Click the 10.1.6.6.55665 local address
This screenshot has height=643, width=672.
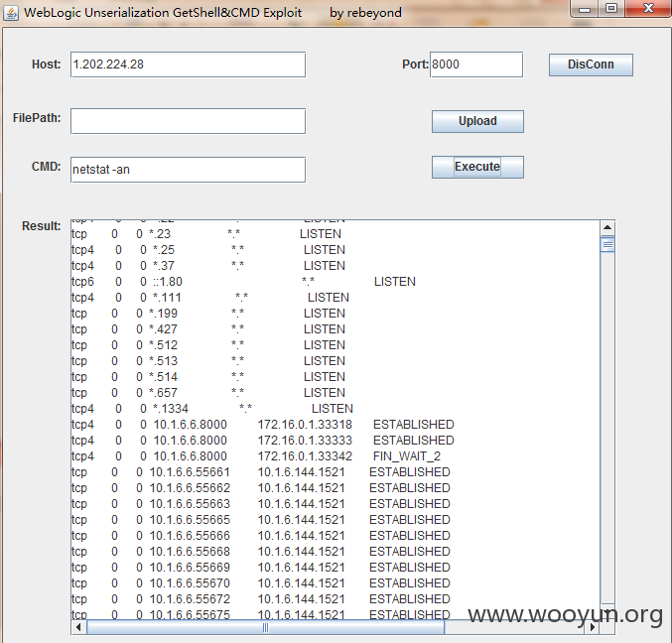click(190, 520)
